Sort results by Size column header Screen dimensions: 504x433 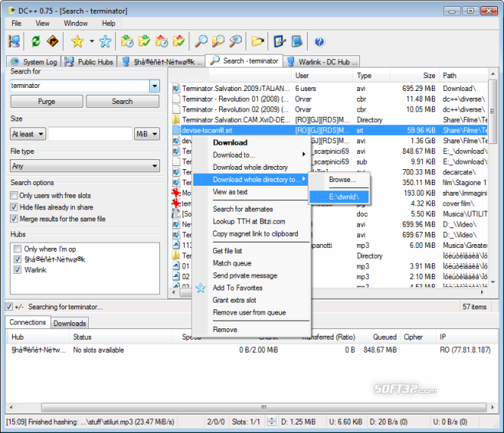(415, 76)
